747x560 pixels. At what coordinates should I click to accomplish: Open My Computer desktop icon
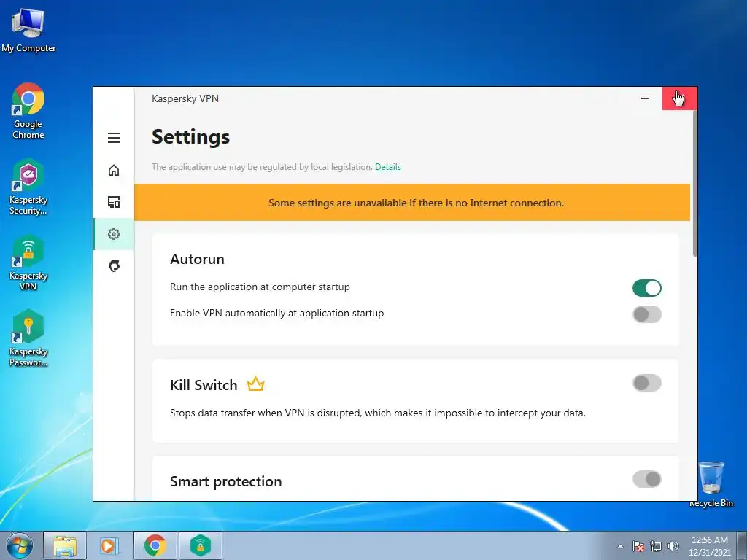point(28,30)
